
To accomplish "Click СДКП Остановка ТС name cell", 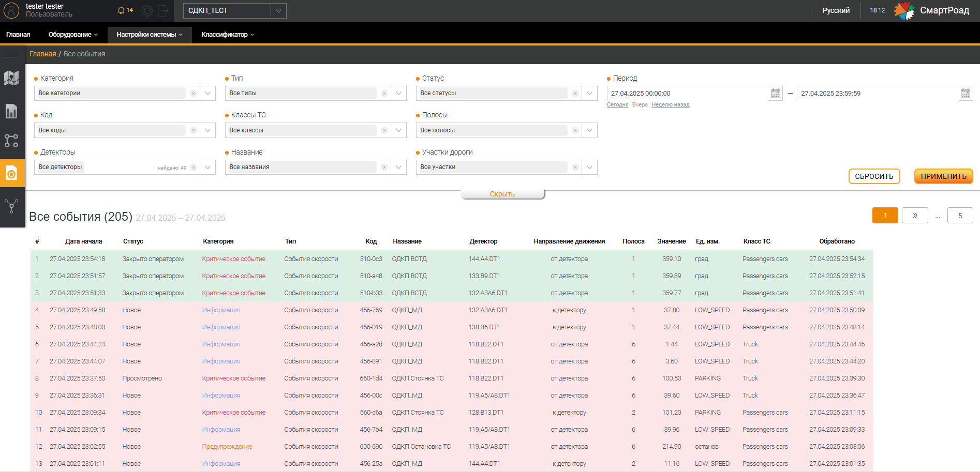I will (x=421, y=447).
